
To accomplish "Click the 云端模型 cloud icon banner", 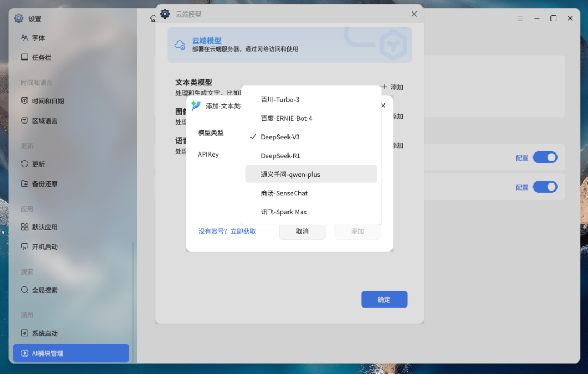I will (180, 45).
